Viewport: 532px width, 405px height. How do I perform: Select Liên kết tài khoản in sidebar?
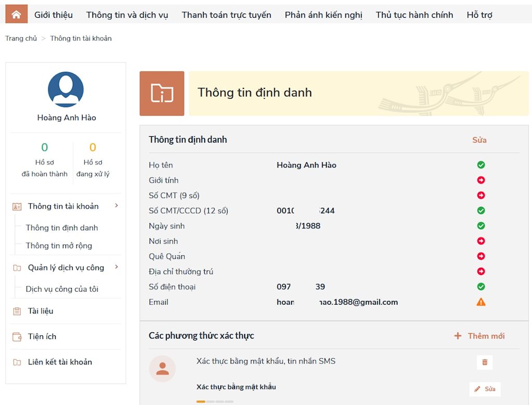[x=60, y=362]
